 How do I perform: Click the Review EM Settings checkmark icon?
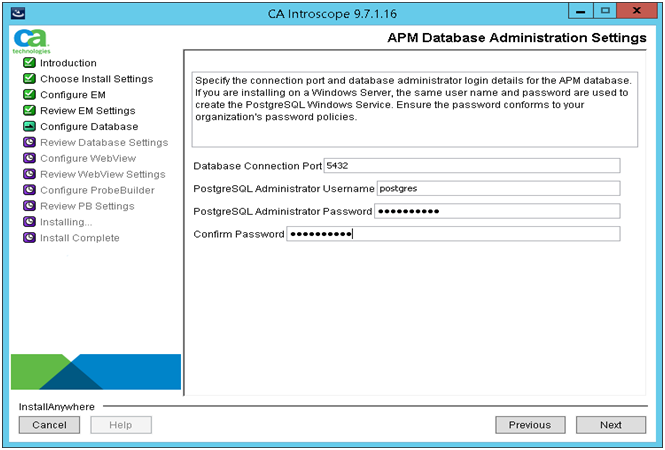[29, 111]
